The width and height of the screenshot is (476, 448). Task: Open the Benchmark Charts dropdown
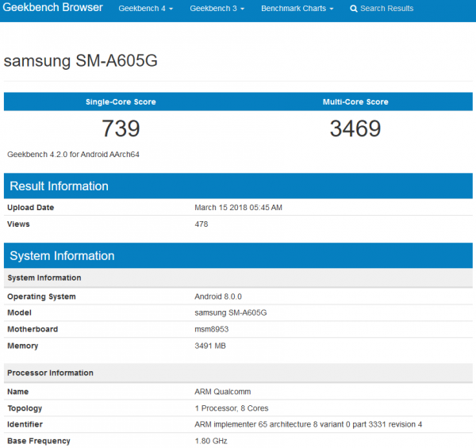coord(297,9)
